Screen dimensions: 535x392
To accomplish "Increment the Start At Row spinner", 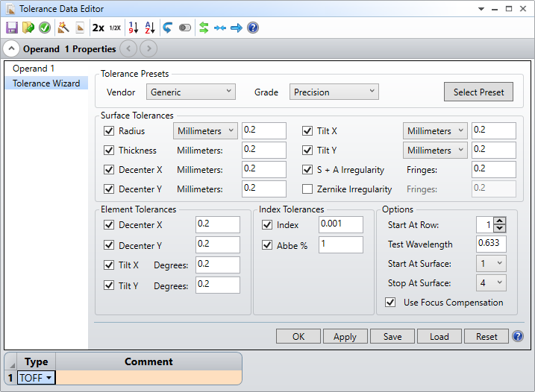I will point(499,221).
